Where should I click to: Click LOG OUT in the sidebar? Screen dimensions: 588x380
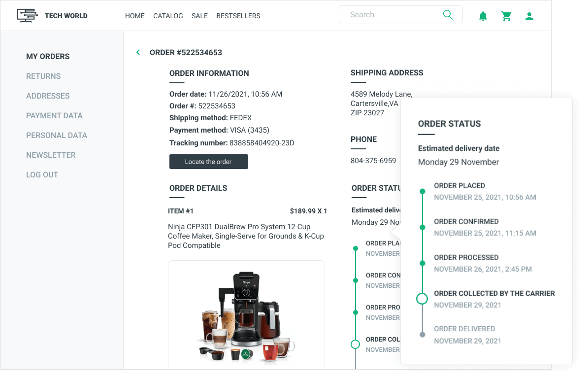click(42, 174)
